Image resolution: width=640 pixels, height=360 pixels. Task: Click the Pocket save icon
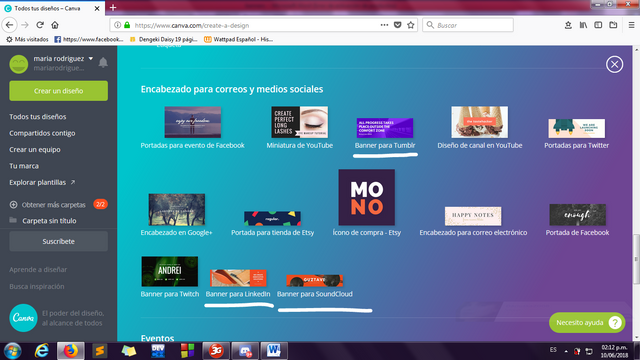tap(398, 25)
